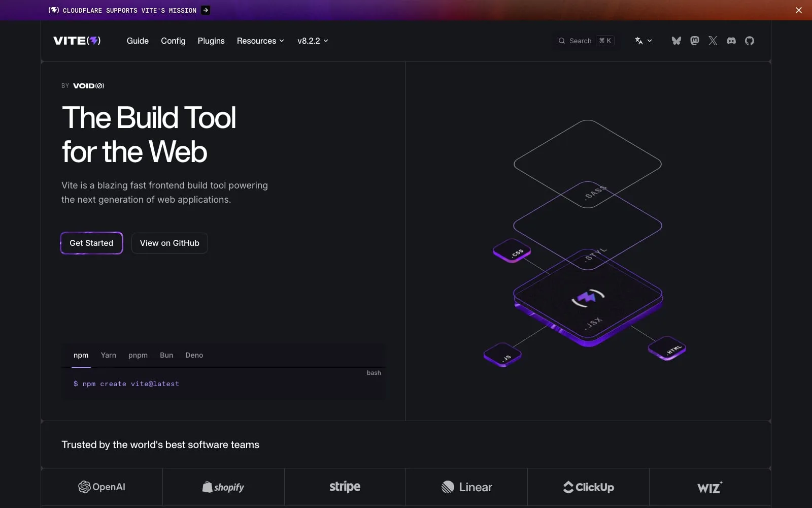This screenshot has height=508, width=812.
Task: Click the .HTML tile in the illustration
Action: [x=667, y=348]
